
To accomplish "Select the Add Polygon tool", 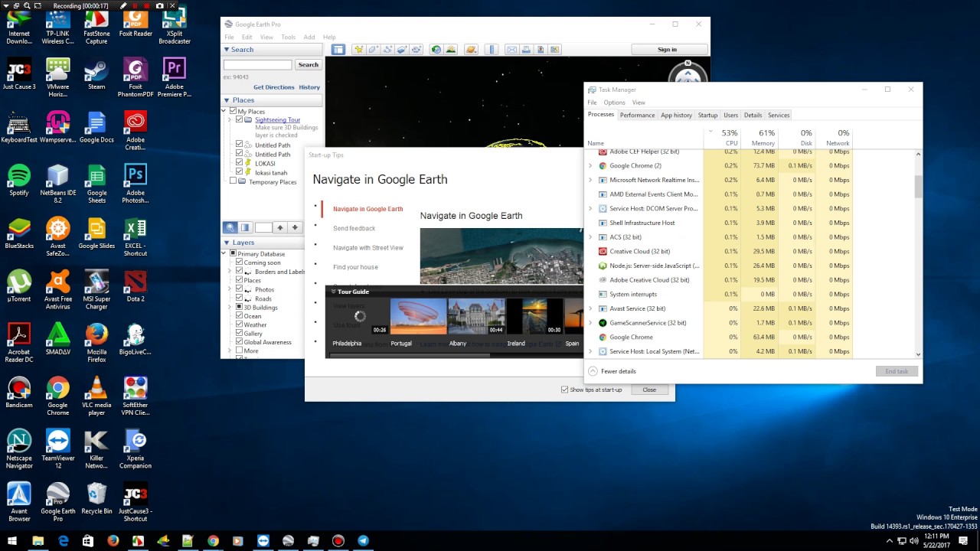I will tap(373, 50).
